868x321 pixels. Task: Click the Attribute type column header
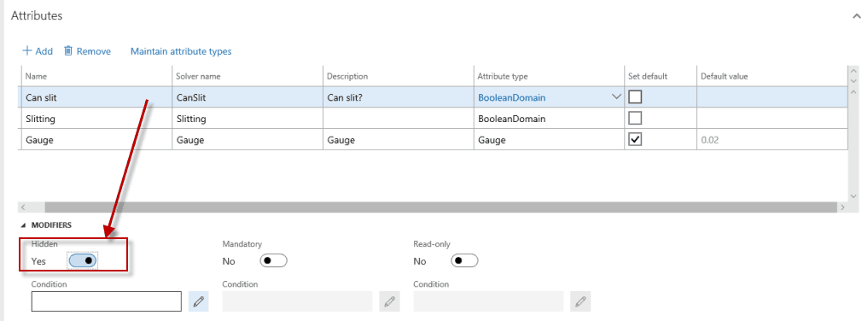[549, 76]
